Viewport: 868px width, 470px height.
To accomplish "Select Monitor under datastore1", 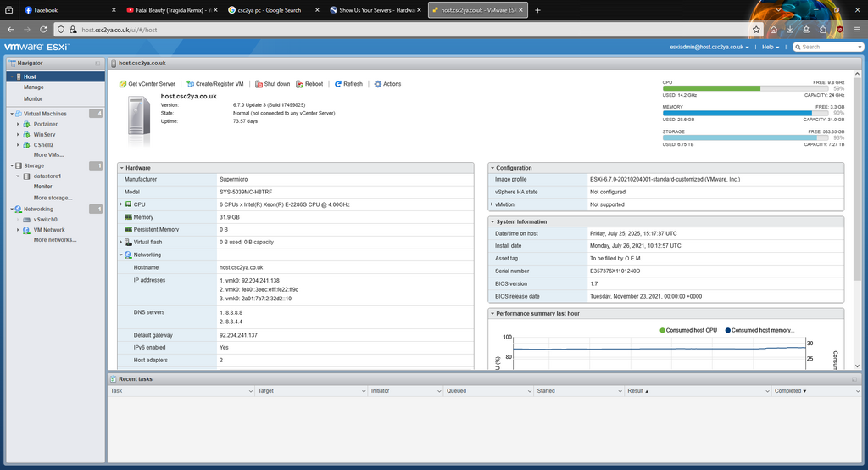I will [42, 187].
